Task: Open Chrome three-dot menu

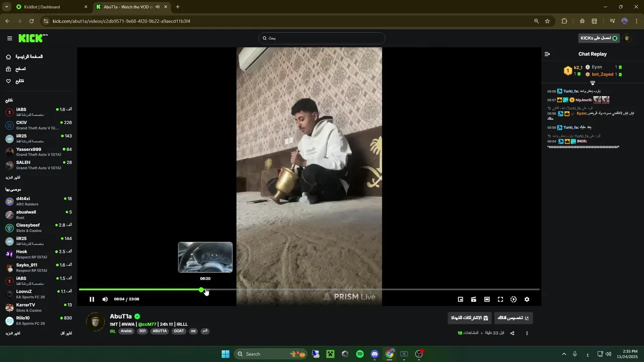Action: tap(636, 21)
